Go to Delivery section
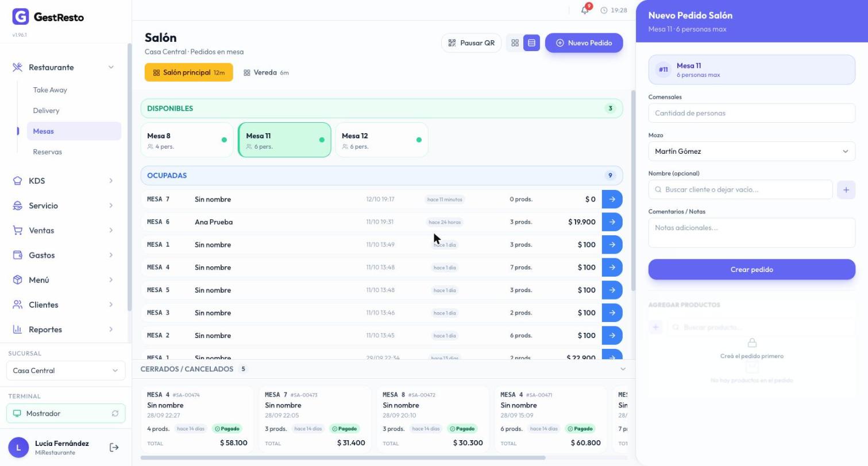Viewport: 868px width, 466px height. click(x=46, y=111)
